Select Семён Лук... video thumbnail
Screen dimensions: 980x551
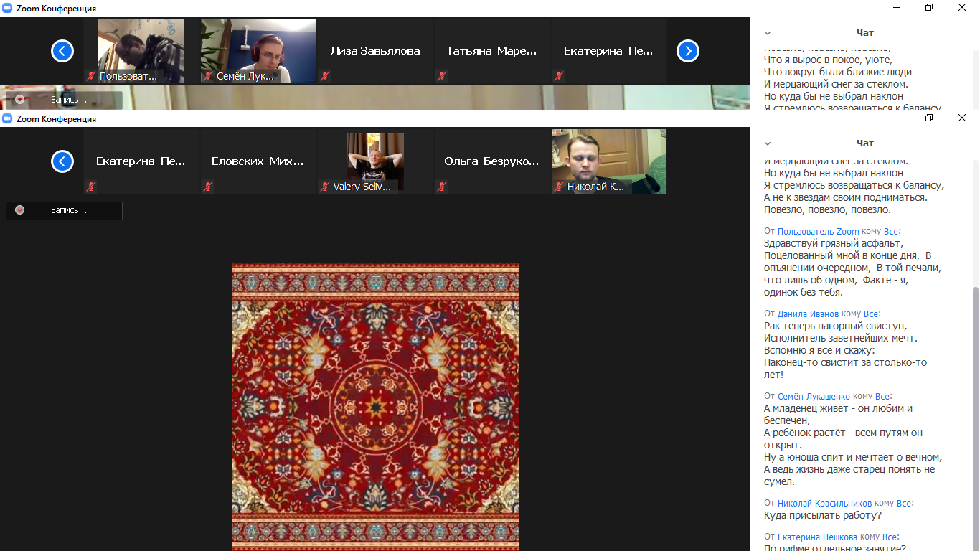tap(258, 51)
